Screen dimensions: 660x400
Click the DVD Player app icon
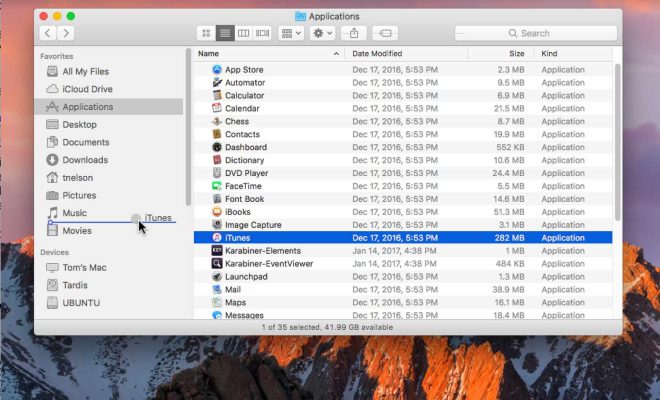tap(217, 173)
